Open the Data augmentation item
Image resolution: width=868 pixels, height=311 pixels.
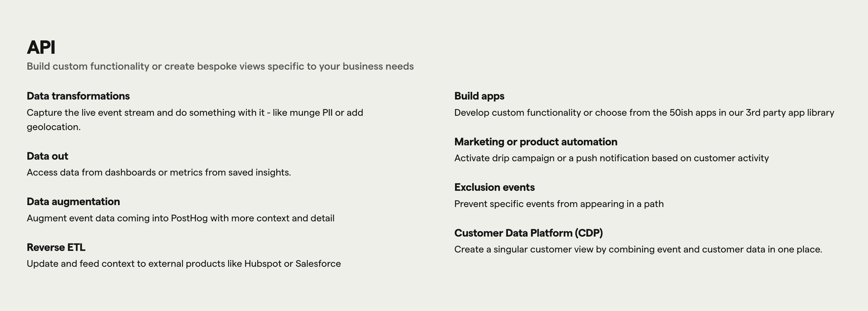[x=73, y=202]
